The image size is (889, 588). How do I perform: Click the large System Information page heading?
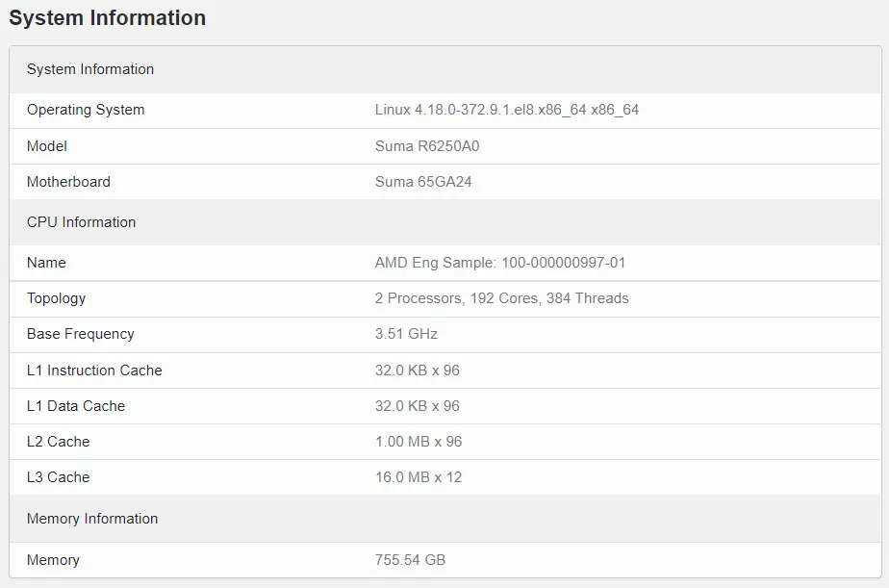(x=107, y=18)
